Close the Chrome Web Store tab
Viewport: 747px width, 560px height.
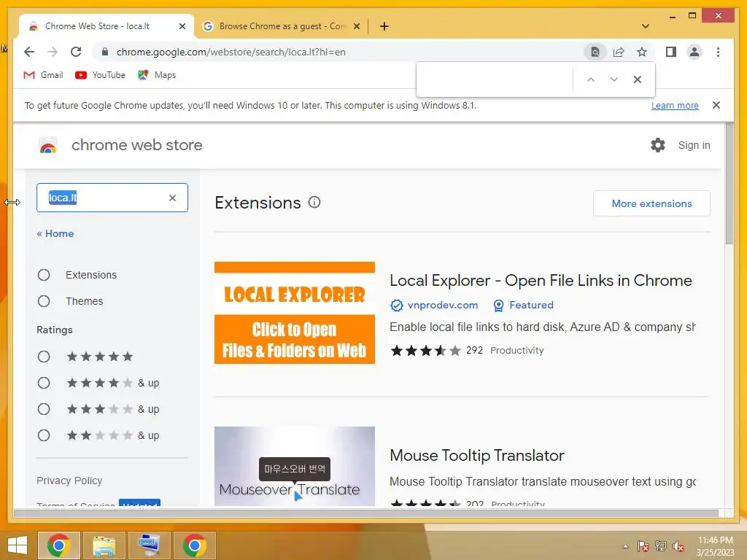tap(182, 26)
